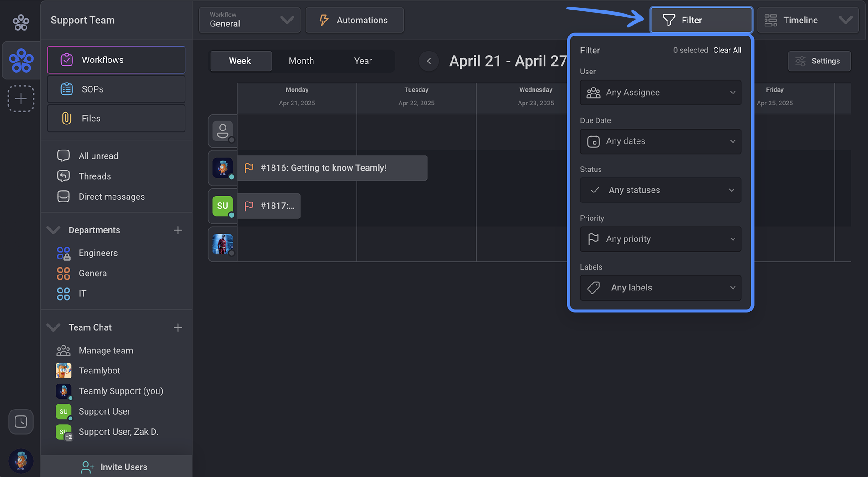Switch to Year view tab
This screenshot has height=477, width=868.
point(363,61)
